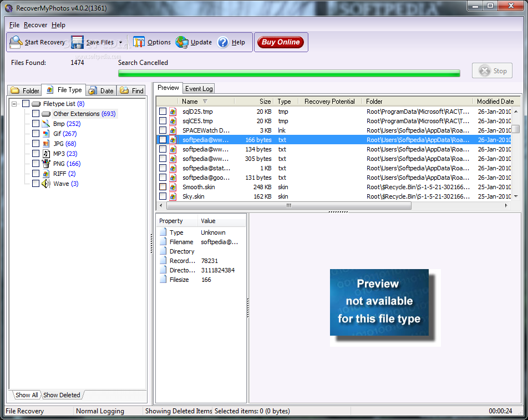This screenshot has height=420, width=528.
Task: Click the Stop button
Action: pos(492,70)
